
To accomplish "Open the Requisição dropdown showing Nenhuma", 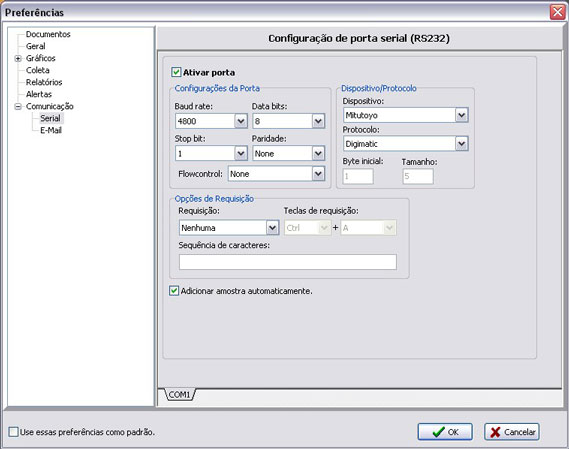I will tap(229, 228).
